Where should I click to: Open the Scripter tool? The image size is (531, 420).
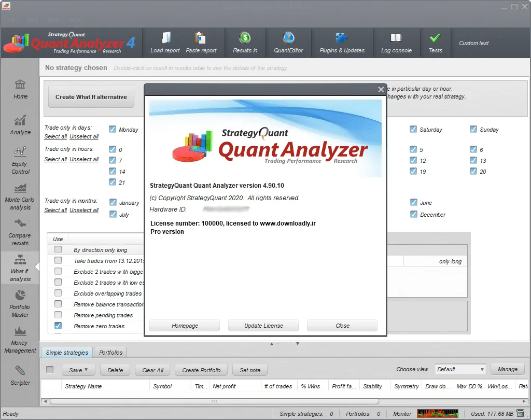pyautogui.click(x=20, y=375)
